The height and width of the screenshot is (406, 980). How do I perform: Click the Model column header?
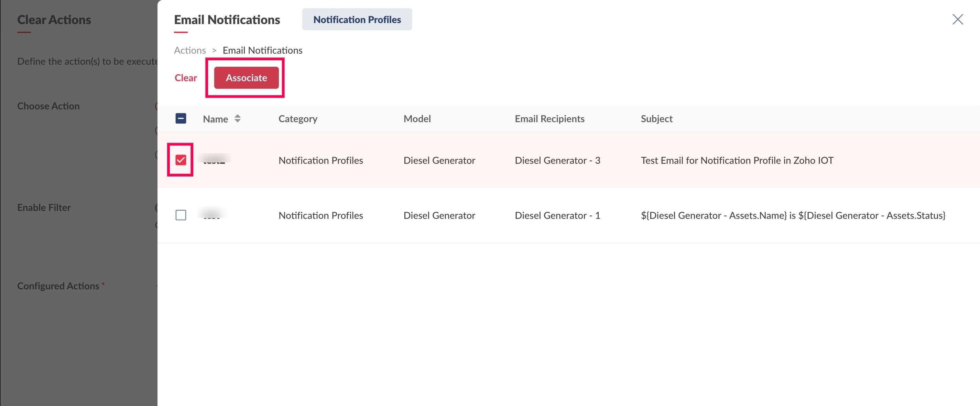[417, 119]
